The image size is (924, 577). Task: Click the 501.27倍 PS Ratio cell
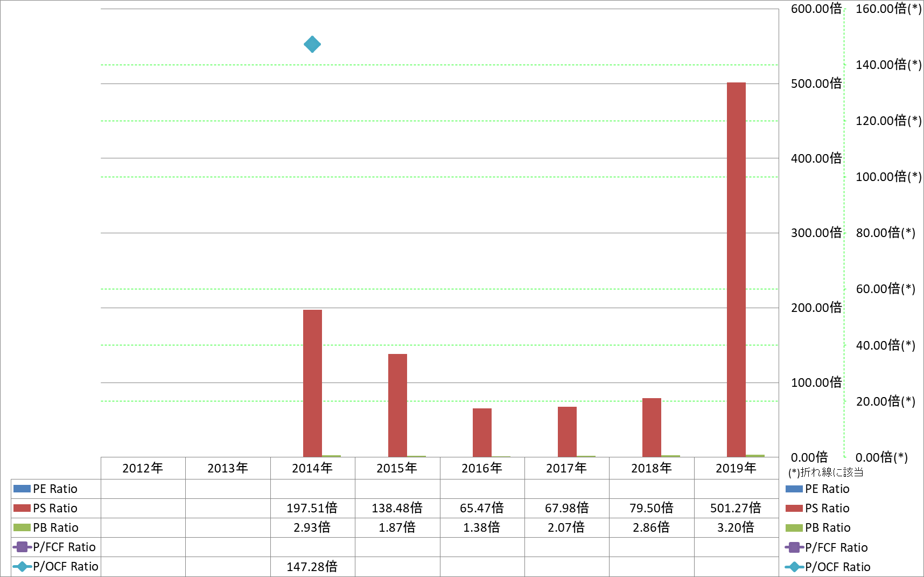pyautogui.click(x=736, y=508)
